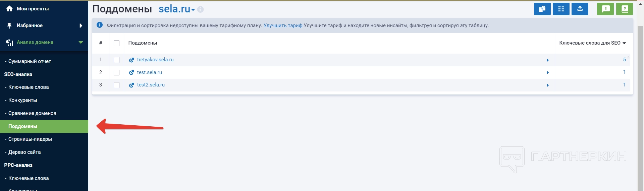The width and height of the screenshot is (644, 191).
Task: Expand the Избранное submenu arrow
Action: (x=81, y=25)
